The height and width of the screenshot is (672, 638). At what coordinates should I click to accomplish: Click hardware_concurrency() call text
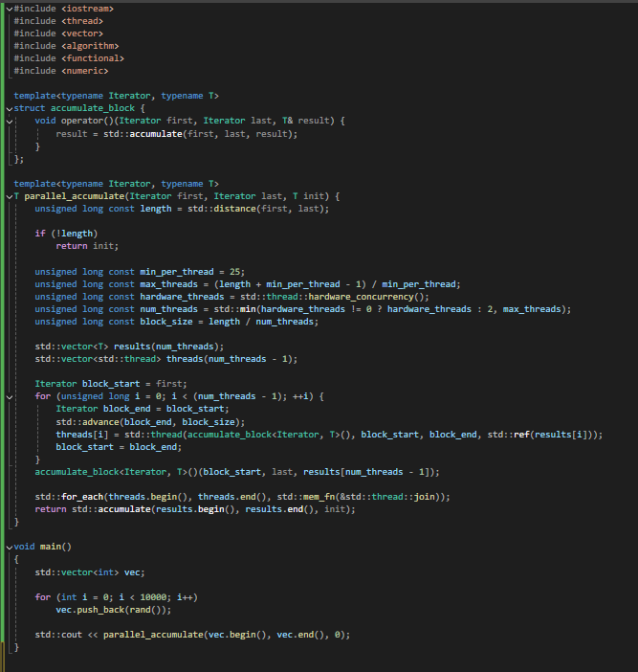point(368,296)
